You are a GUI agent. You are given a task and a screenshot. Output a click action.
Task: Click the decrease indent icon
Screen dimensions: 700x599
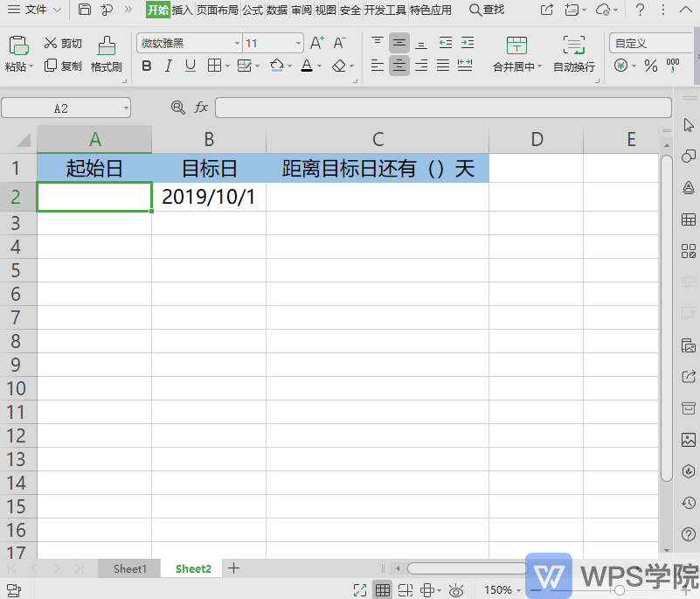[445, 43]
